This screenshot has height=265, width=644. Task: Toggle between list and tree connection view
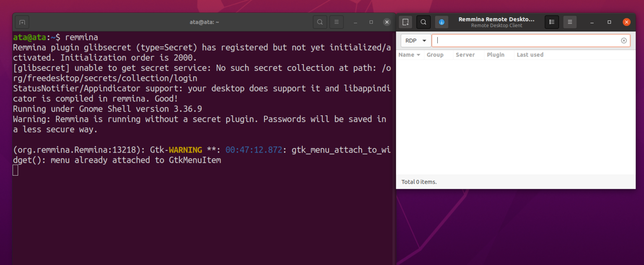pos(551,22)
